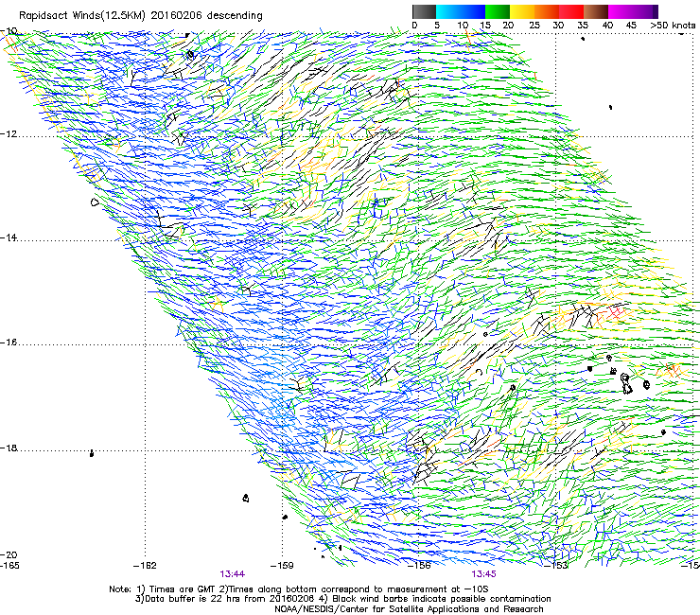
Task: Click the 13:45 pass time label
Action: [x=484, y=574]
